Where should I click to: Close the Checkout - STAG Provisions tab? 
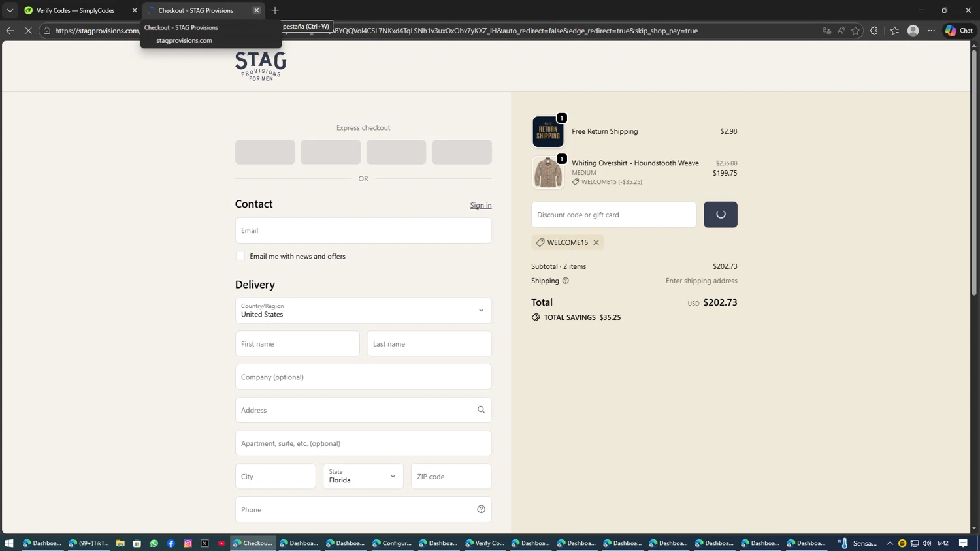pyautogui.click(x=257, y=10)
